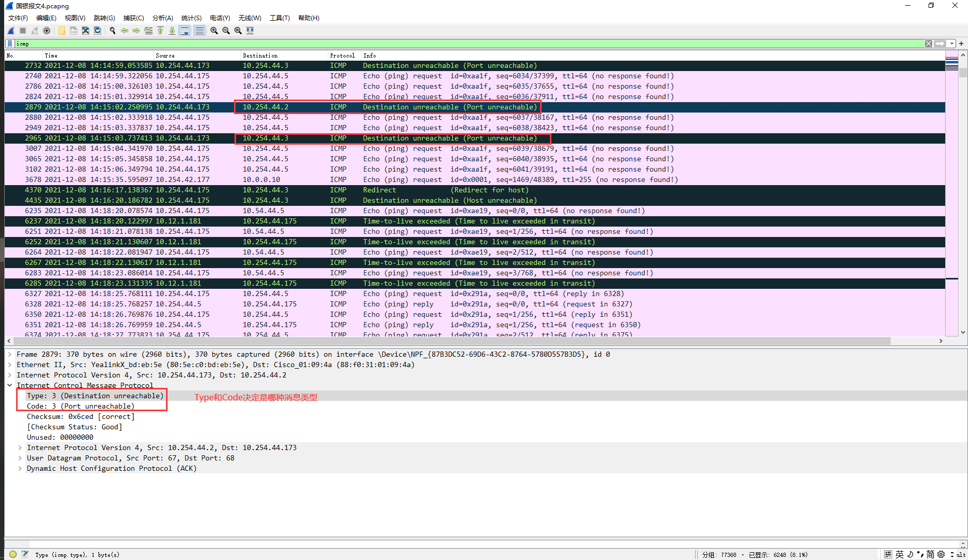
Task: Toggle packet list colorization
Action: [199, 31]
